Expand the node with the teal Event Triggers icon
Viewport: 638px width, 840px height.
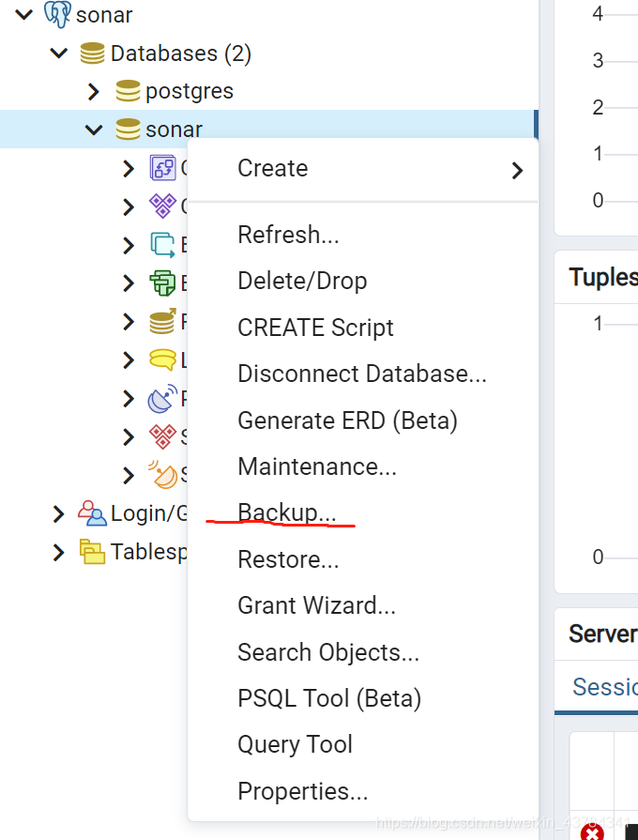tap(129, 245)
